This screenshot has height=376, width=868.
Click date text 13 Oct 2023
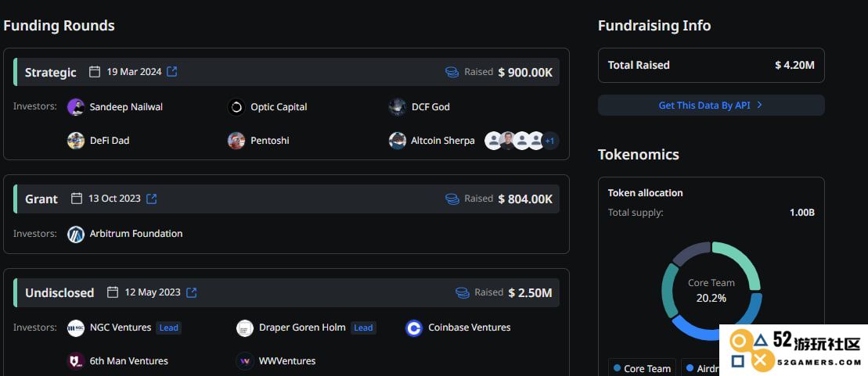[x=114, y=199]
